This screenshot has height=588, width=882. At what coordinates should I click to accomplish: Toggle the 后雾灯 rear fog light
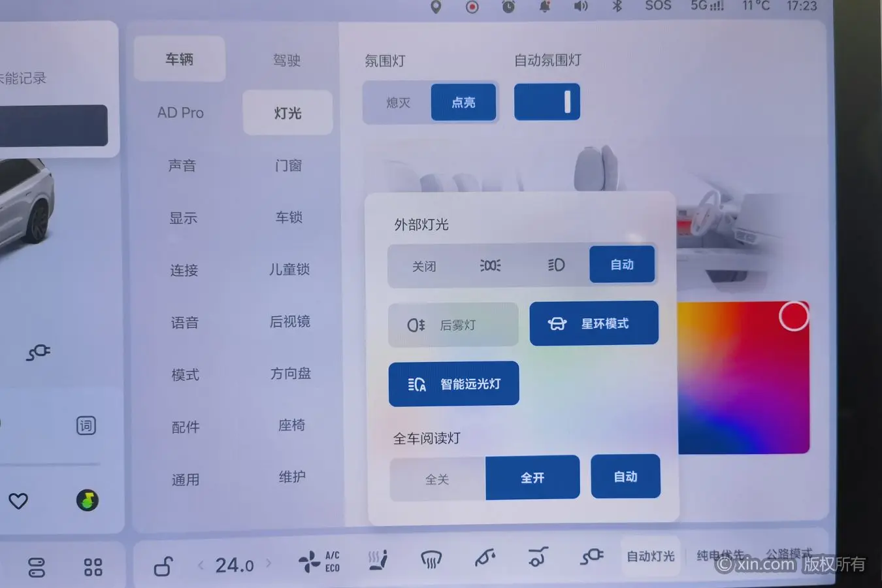click(453, 325)
